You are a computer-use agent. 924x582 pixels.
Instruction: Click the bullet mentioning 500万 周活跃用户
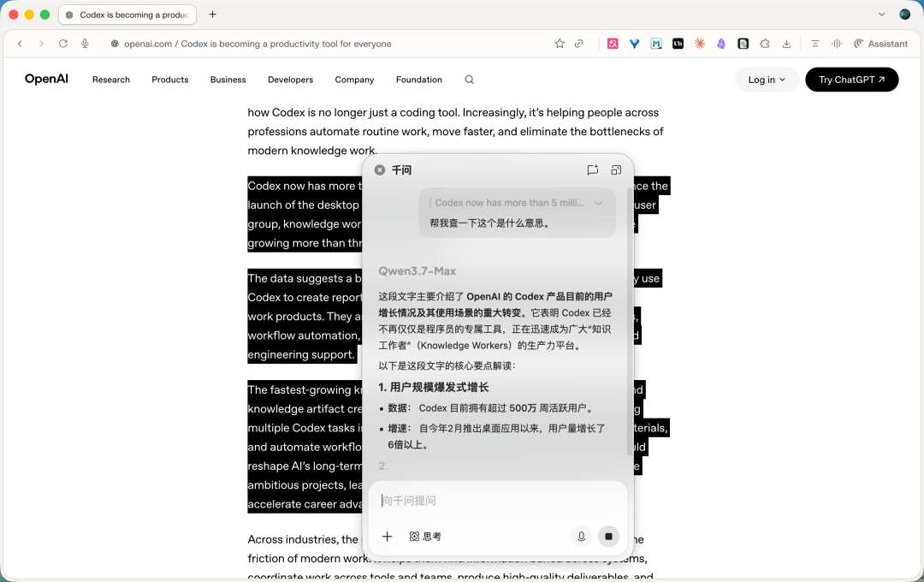pyautogui.click(x=491, y=408)
